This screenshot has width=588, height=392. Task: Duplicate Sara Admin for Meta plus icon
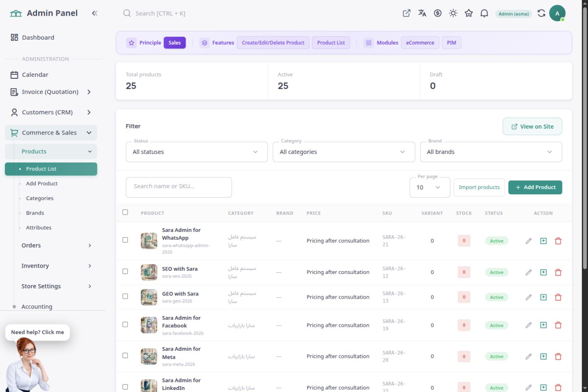pos(543,357)
